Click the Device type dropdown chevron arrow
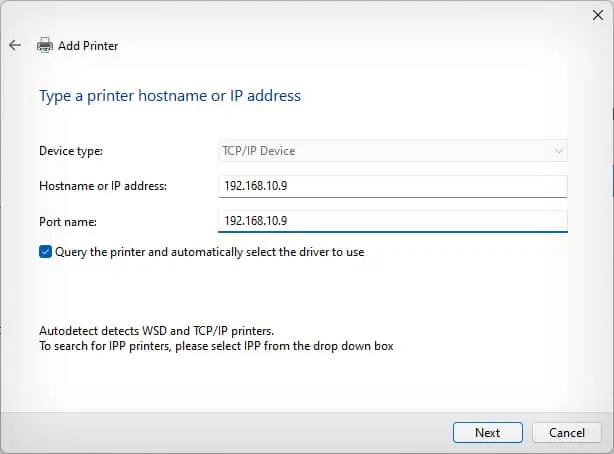614x454 pixels. 558,151
